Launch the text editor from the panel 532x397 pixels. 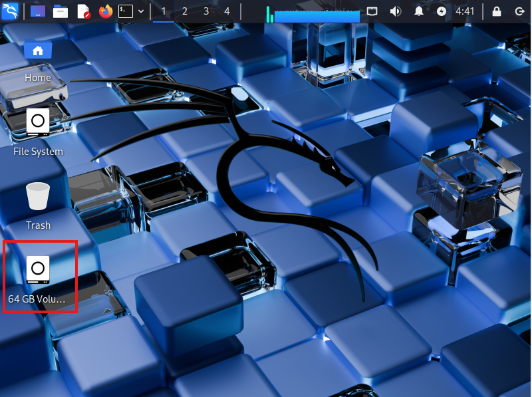click(83, 11)
